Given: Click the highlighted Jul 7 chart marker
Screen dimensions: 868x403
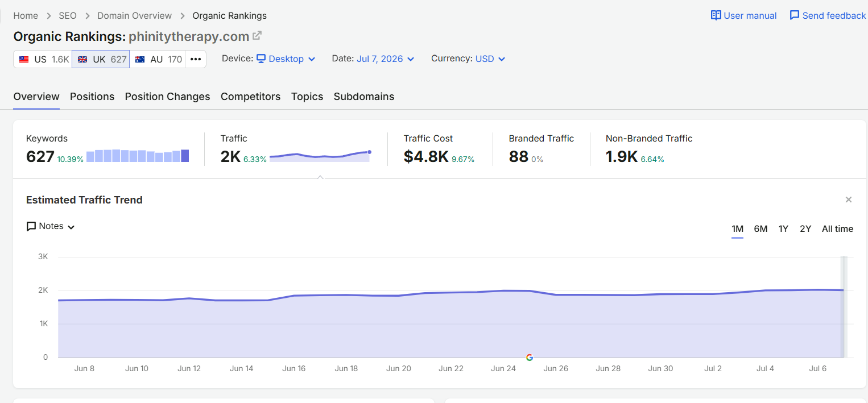Looking at the screenshot, I should [x=844, y=307].
